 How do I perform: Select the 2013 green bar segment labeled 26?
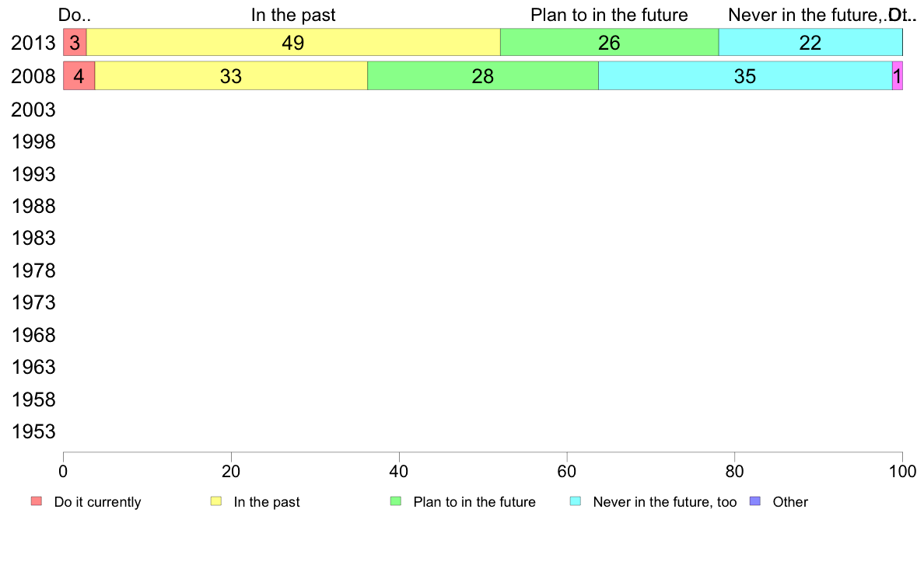point(609,43)
